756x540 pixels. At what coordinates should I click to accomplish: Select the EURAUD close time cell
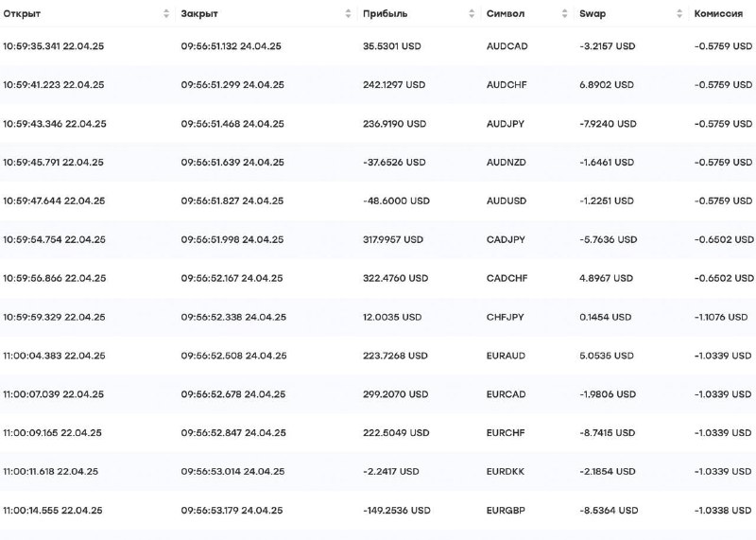(x=233, y=357)
